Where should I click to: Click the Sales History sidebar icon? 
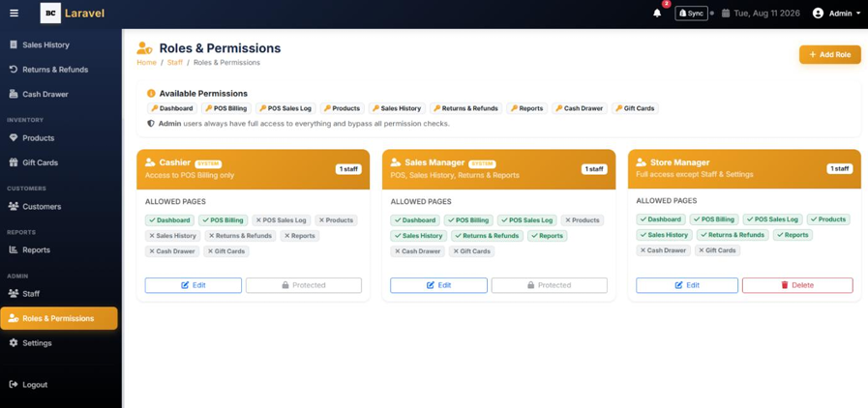14,44
